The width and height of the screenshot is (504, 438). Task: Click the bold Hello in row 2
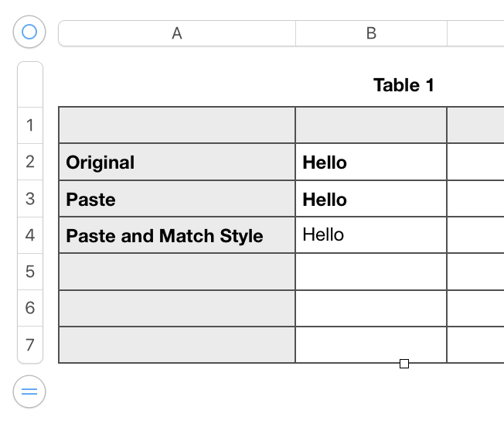(x=325, y=163)
